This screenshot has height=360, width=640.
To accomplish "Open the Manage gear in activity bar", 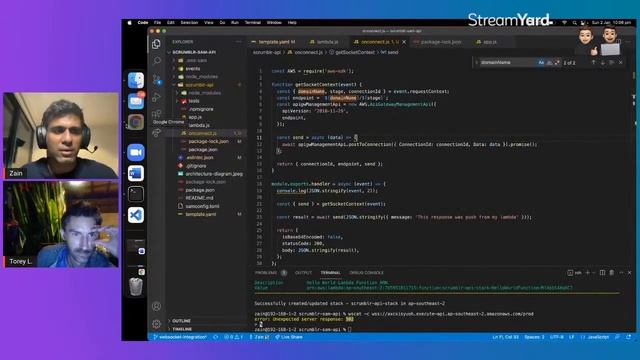I will (156, 324).
